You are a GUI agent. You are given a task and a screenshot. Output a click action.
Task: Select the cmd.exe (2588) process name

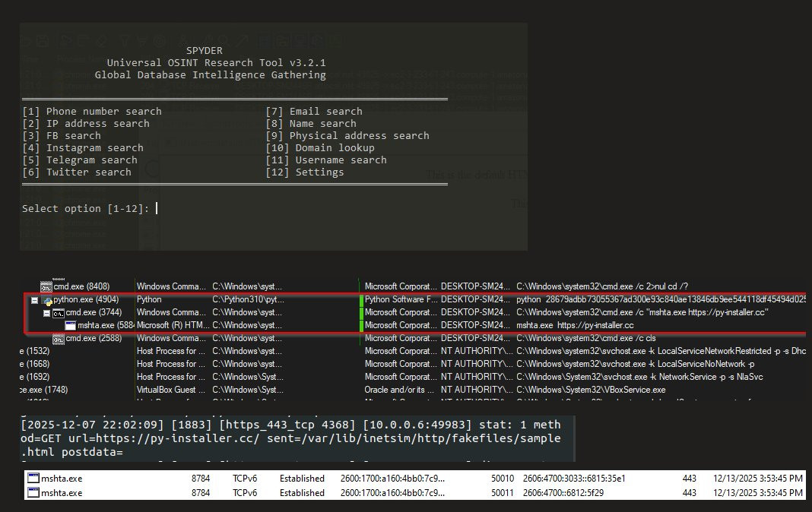pyautogui.click(x=94, y=338)
